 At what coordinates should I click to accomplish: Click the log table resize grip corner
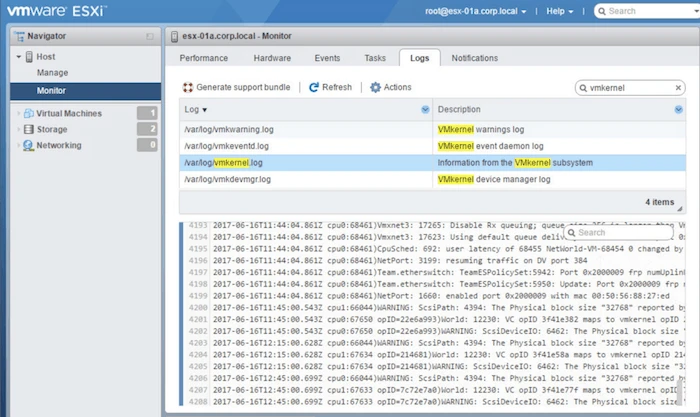coord(679,208)
